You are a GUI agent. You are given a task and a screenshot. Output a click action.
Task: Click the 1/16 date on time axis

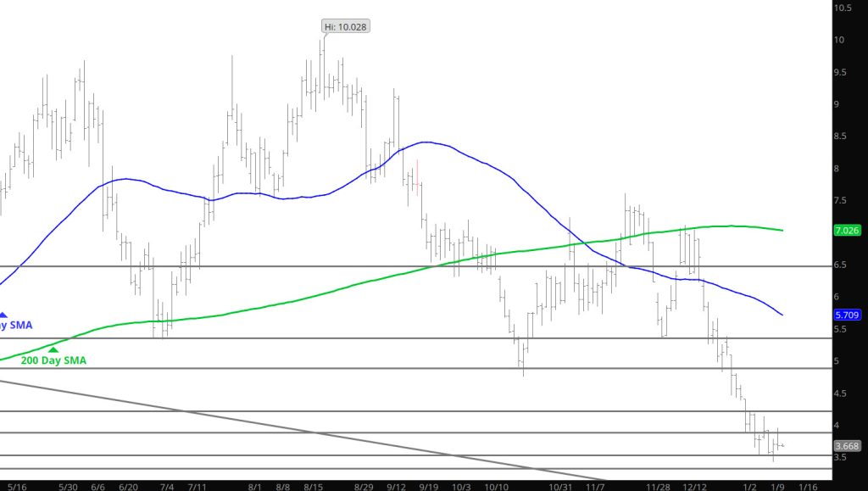pyautogui.click(x=807, y=487)
